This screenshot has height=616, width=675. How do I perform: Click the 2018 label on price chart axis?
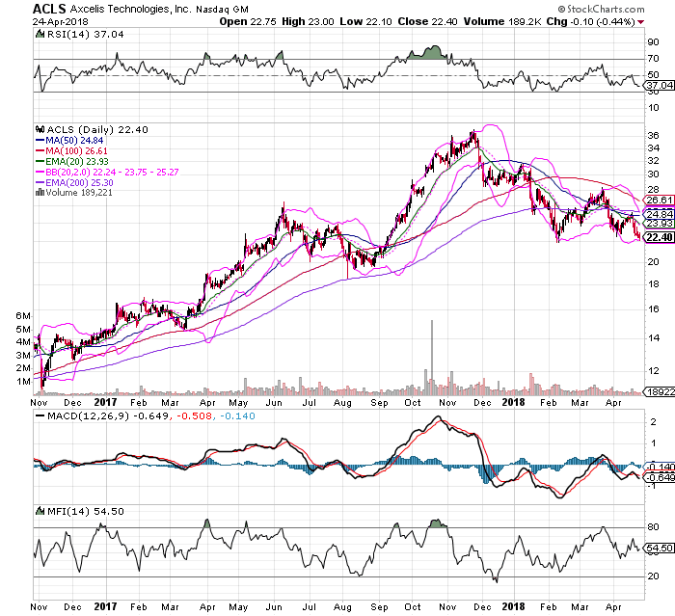(x=513, y=402)
